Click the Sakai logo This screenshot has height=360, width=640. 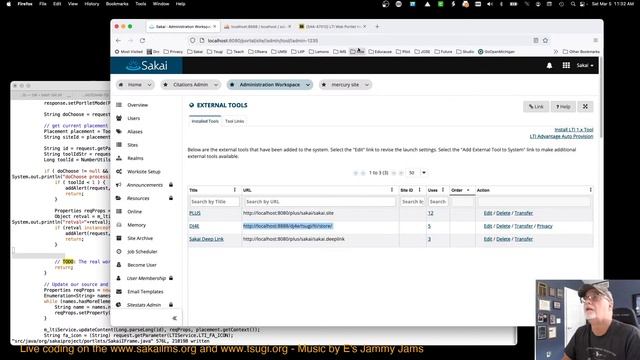147,65
